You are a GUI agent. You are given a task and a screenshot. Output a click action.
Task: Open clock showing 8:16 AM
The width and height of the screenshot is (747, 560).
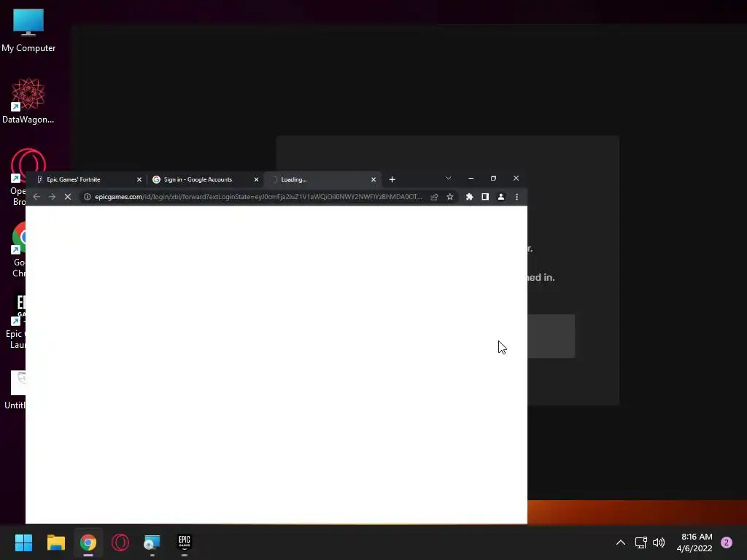coord(694,542)
